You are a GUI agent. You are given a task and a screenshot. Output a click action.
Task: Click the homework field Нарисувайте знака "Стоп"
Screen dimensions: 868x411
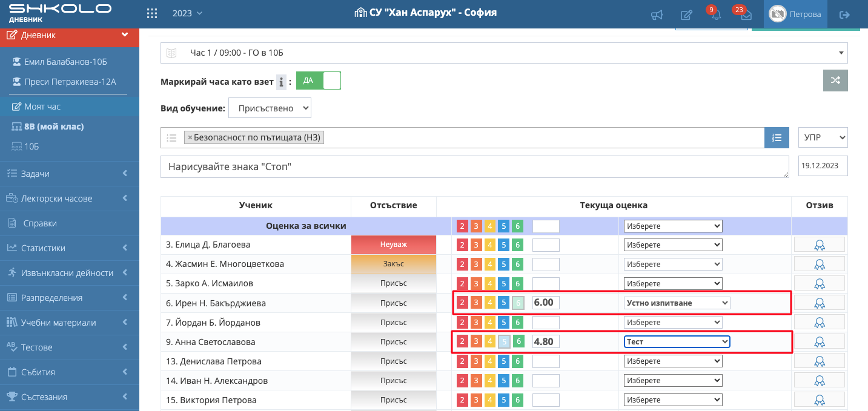[x=475, y=166]
